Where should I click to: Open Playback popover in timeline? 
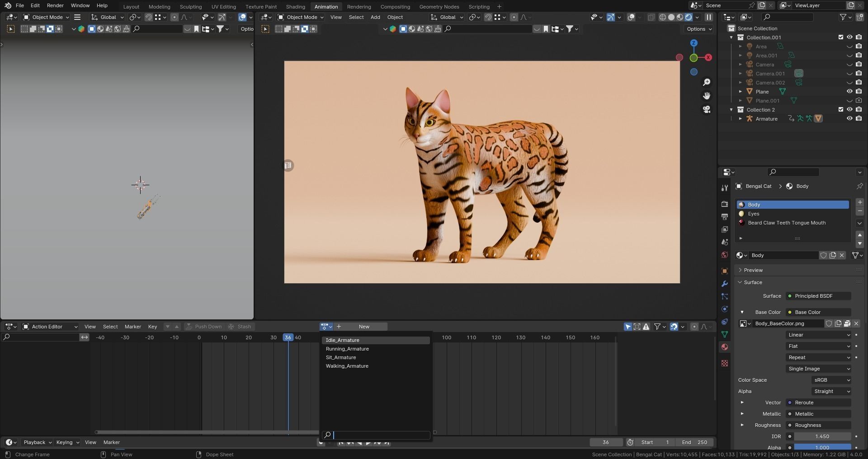coord(38,442)
